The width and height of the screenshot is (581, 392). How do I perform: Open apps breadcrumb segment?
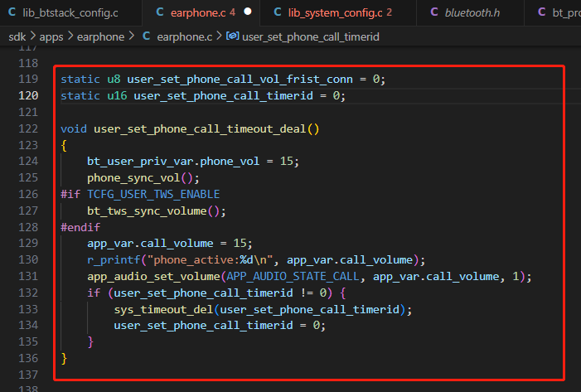(x=51, y=36)
